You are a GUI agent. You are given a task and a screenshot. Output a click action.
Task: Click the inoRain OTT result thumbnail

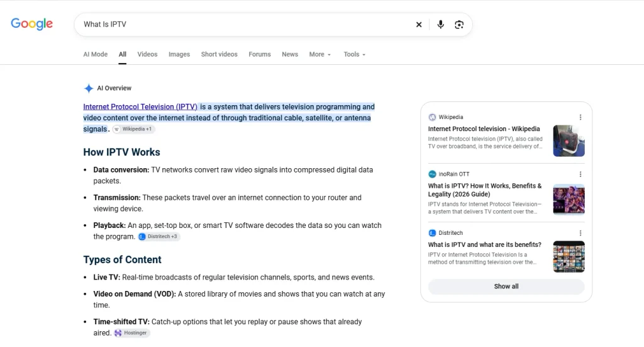[x=569, y=200]
